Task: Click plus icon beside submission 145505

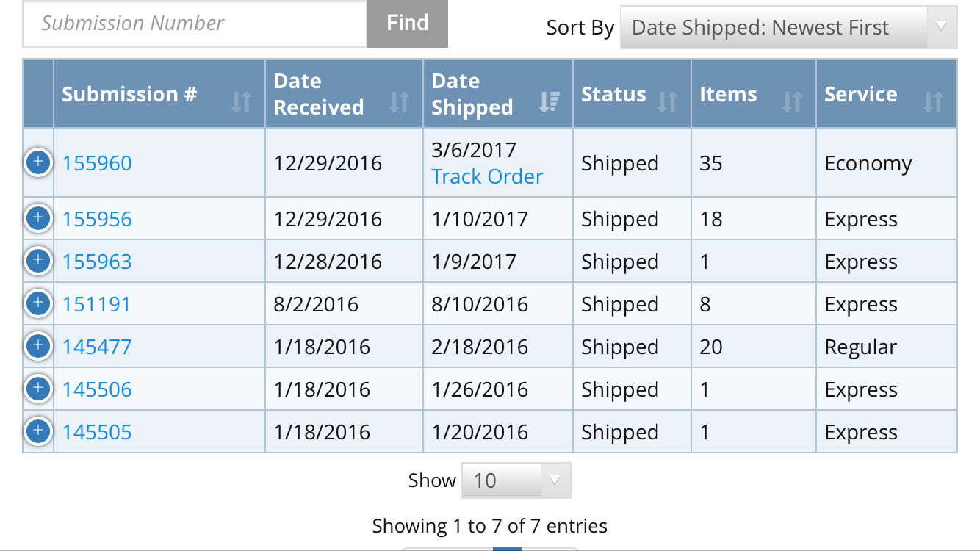Action: click(38, 431)
